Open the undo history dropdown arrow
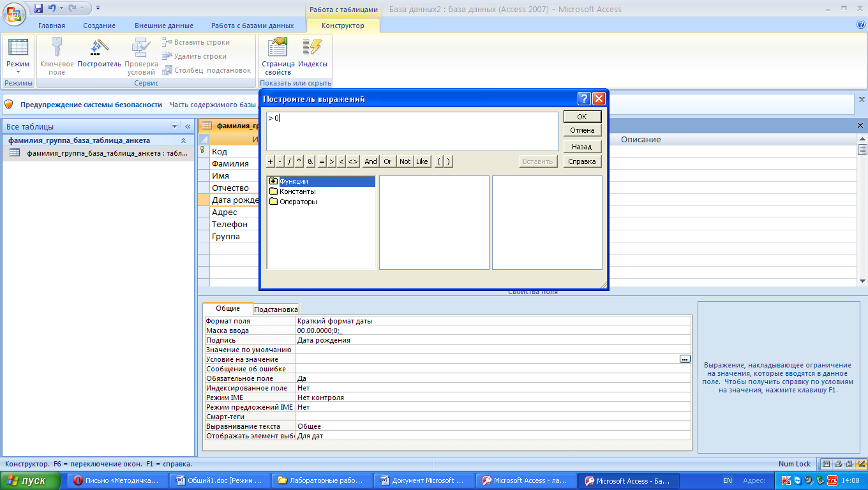868x490 pixels. click(61, 8)
